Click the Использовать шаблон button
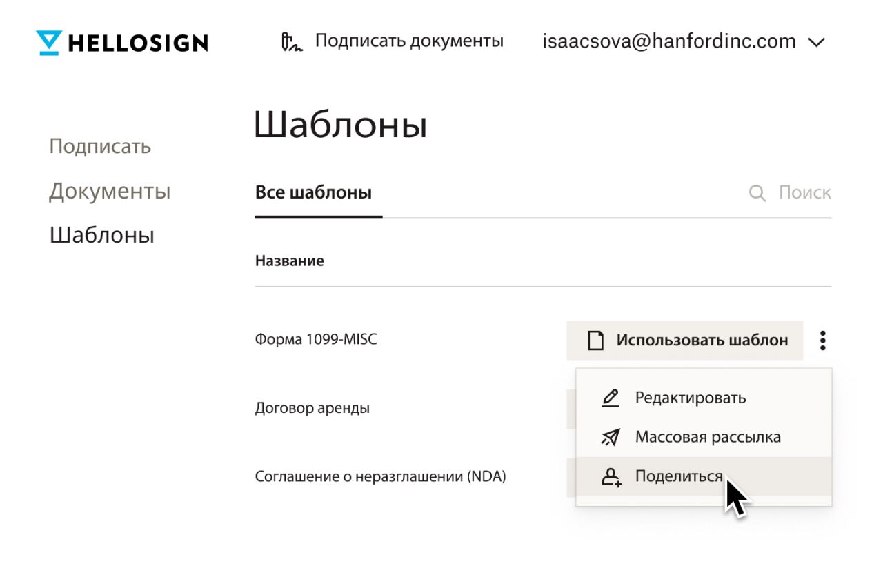Viewport: 883px width, 588px height. [x=684, y=339]
